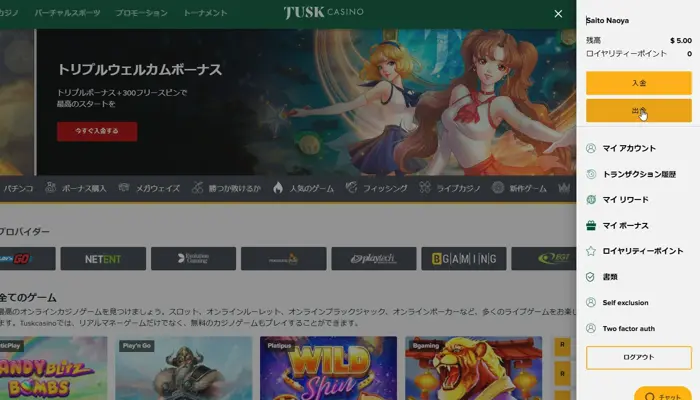Select the NetEnt provider tile
Screen dimensions: 700x400
click(x=103, y=258)
